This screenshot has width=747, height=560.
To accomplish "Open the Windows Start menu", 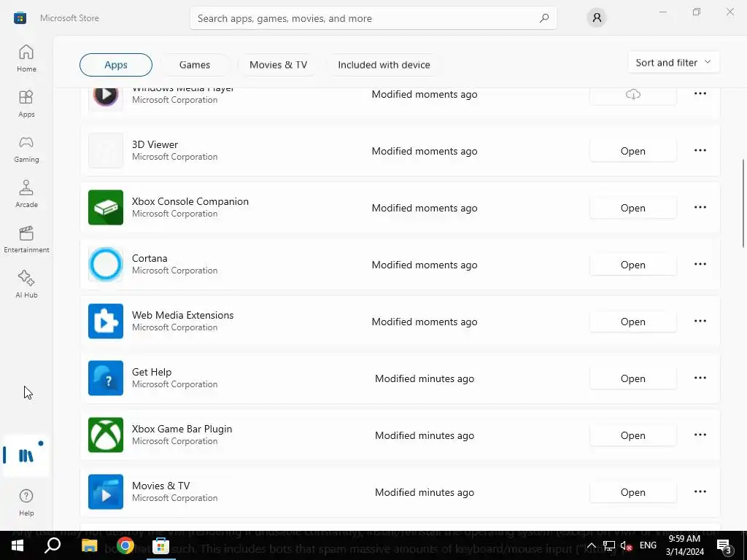I will (18, 545).
